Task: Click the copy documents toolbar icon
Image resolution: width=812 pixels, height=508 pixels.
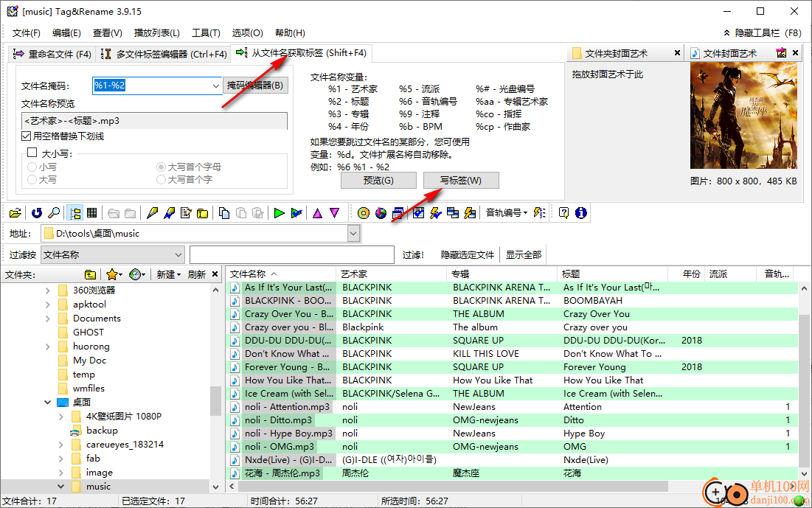Action: (x=224, y=213)
